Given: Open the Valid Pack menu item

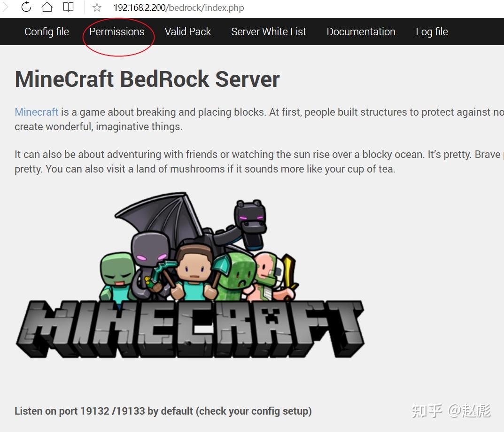Looking at the screenshot, I should tap(188, 31).
